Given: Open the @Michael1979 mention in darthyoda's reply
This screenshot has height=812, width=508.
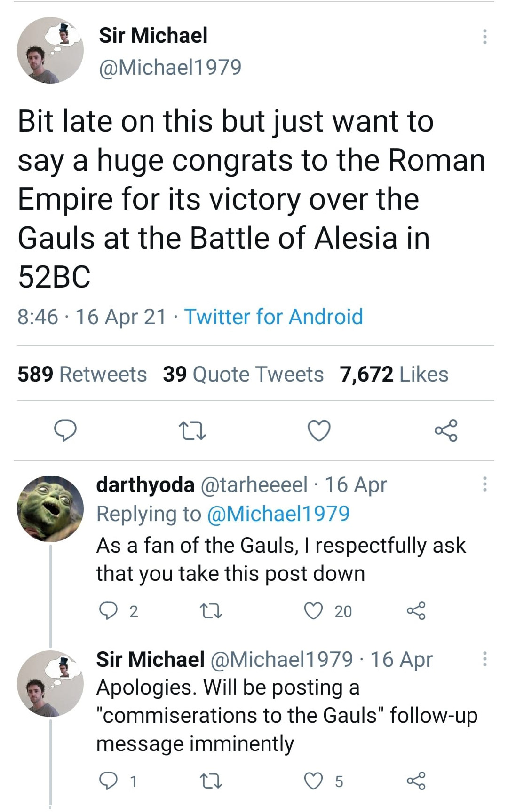Looking at the screenshot, I should coord(278,514).
